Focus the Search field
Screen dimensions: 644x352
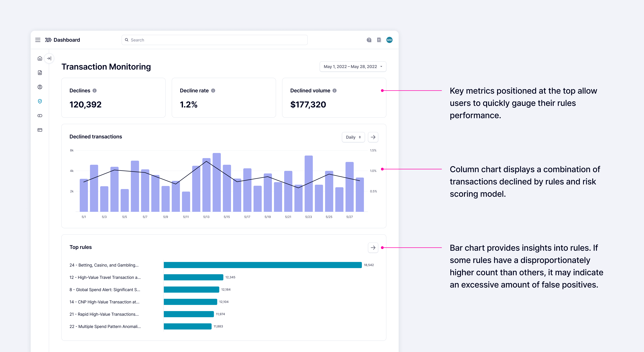point(214,40)
